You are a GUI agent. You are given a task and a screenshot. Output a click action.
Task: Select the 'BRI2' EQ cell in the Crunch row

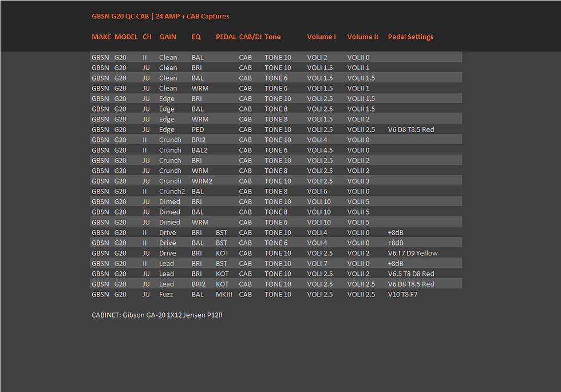tap(199, 140)
